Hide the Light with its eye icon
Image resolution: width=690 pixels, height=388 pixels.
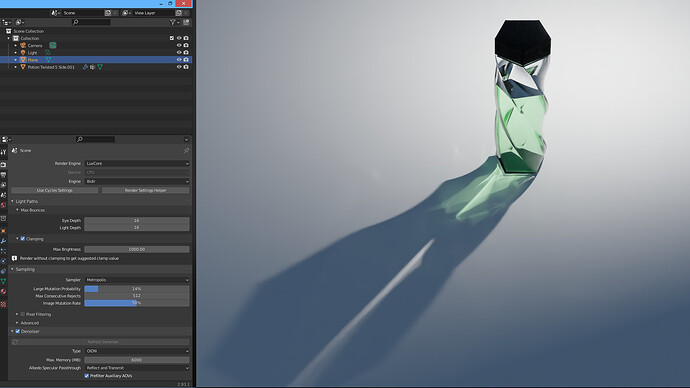(x=179, y=52)
